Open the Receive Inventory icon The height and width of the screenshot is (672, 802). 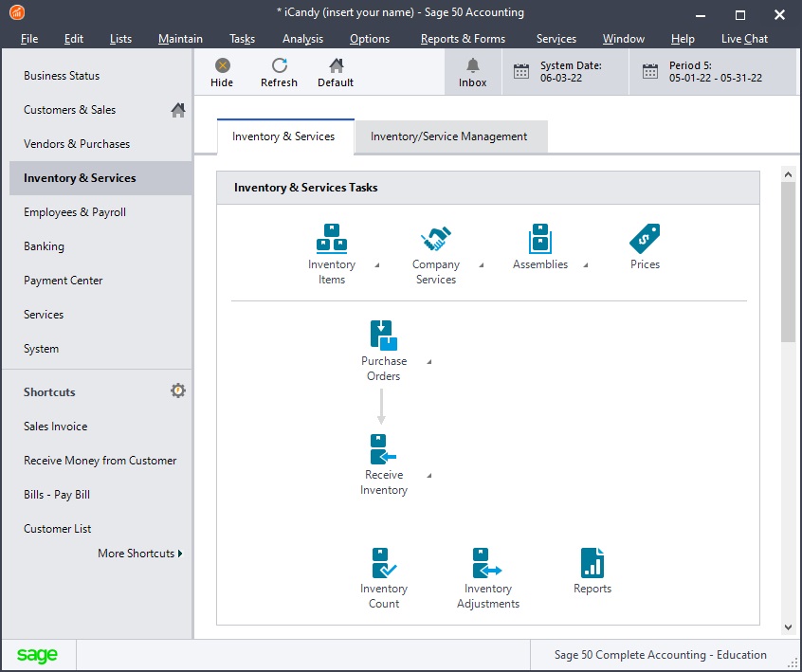(x=384, y=449)
